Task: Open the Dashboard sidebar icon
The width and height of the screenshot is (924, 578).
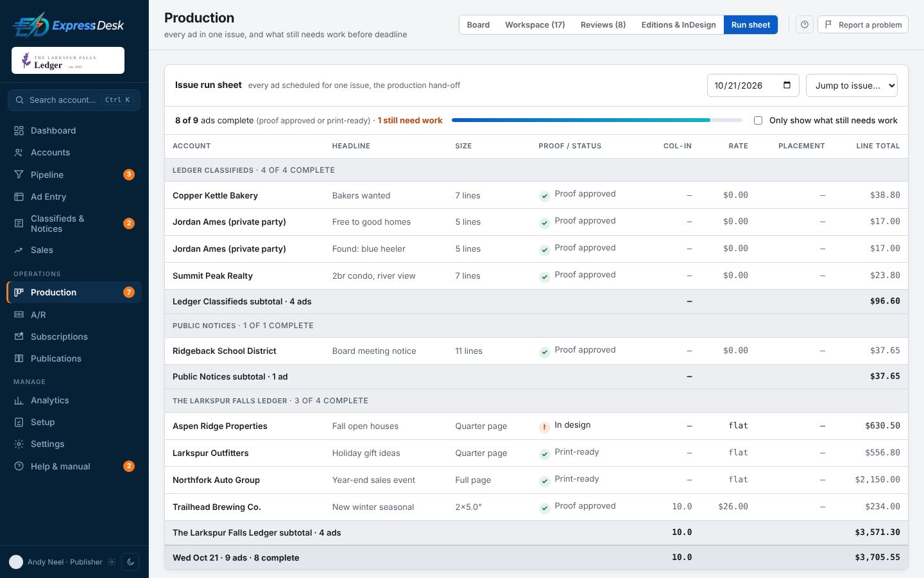Action: [x=19, y=130]
